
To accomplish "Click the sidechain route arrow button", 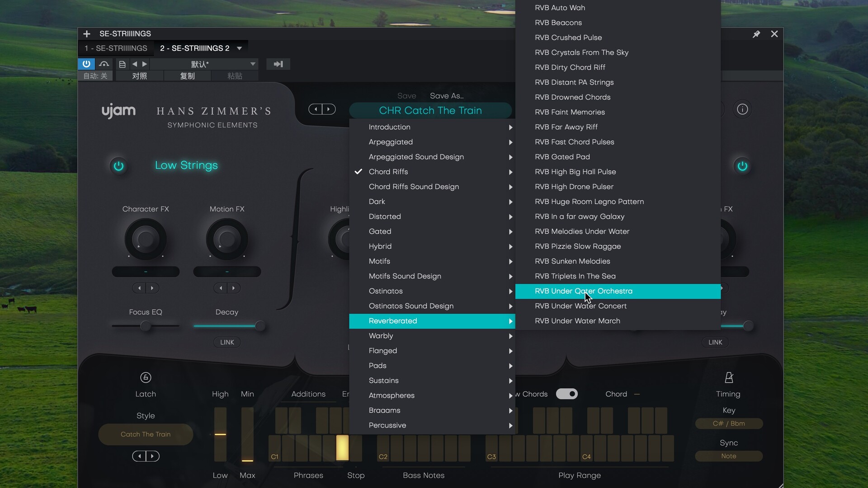I will pos(278,64).
